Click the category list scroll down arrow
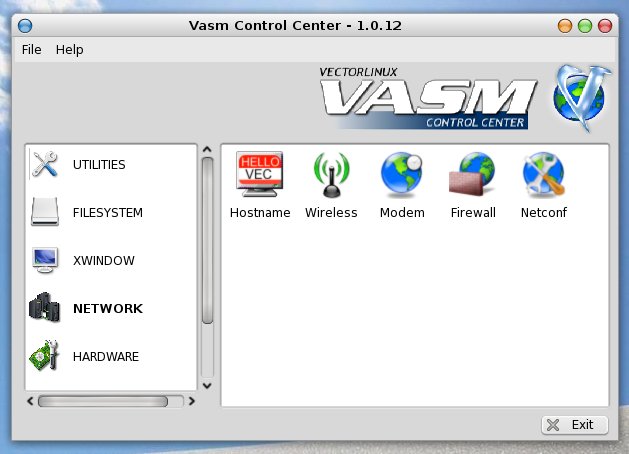This screenshot has height=454, width=629. pos(207,385)
